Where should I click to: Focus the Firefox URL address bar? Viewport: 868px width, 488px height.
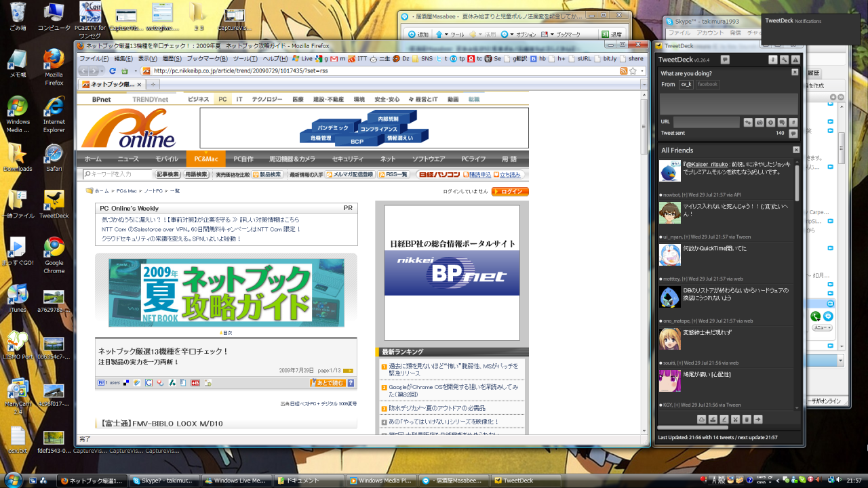coord(380,70)
